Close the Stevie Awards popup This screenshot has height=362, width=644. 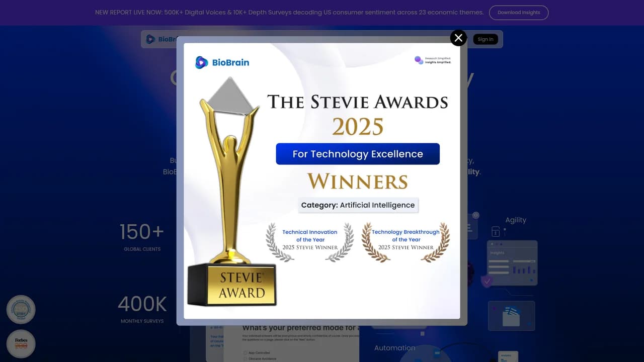click(x=458, y=38)
